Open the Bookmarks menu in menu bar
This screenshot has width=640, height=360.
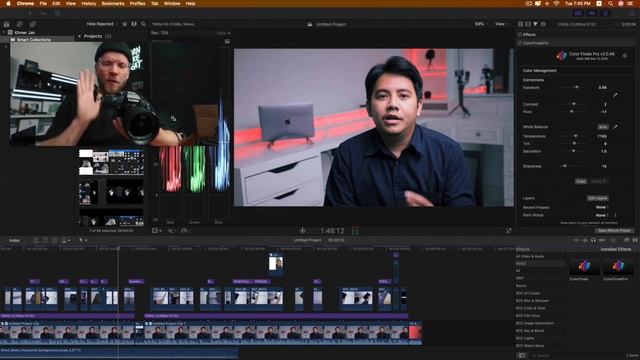tap(113, 3)
